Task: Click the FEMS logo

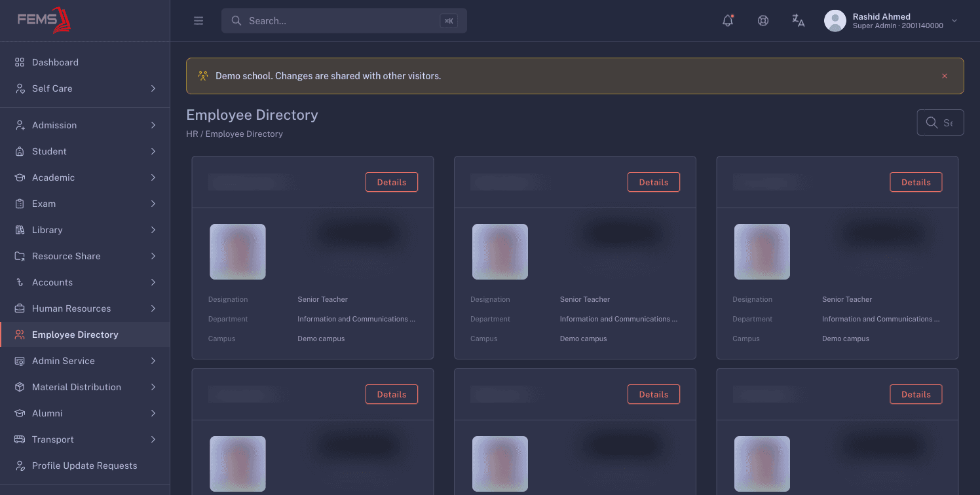Action: [44, 20]
